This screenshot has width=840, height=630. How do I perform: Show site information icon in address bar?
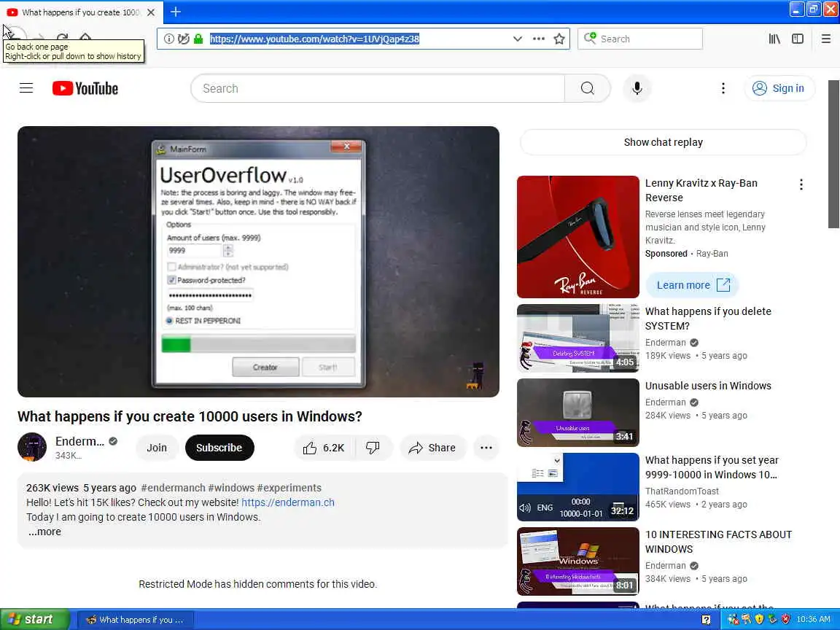point(168,39)
